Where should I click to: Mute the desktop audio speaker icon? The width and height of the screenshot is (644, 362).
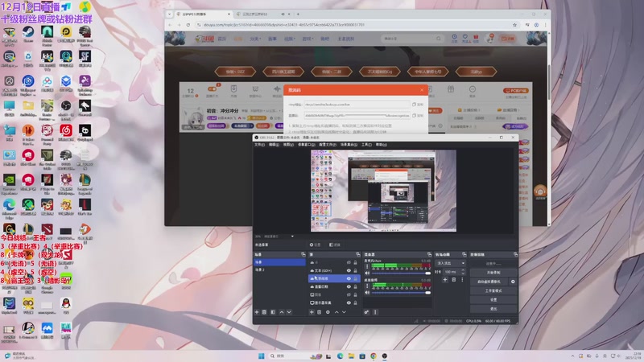click(x=367, y=293)
